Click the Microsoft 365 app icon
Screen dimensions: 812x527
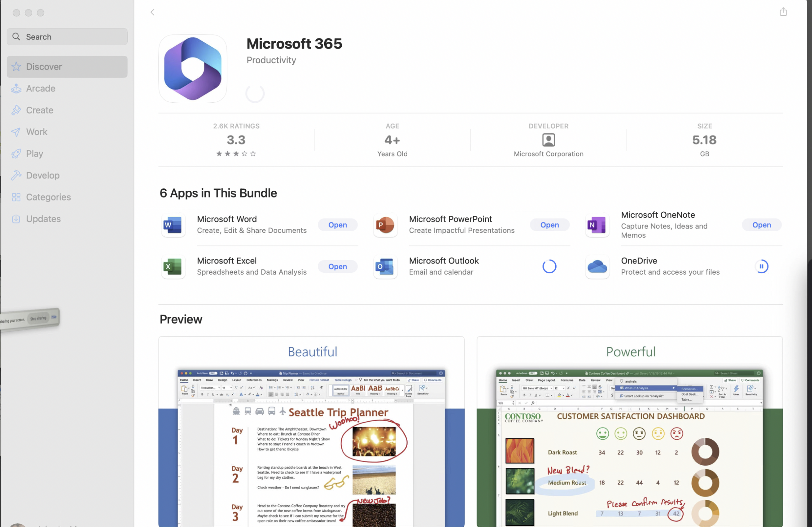pyautogui.click(x=193, y=69)
